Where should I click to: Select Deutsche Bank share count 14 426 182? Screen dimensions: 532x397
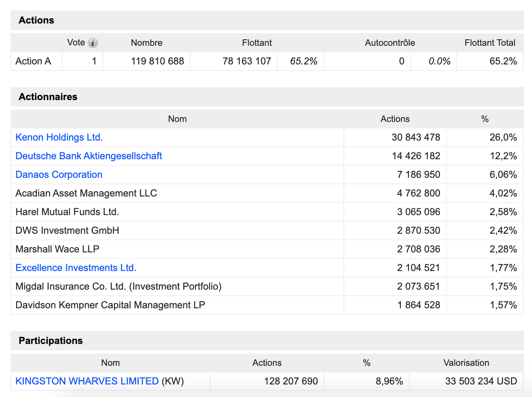416,156
